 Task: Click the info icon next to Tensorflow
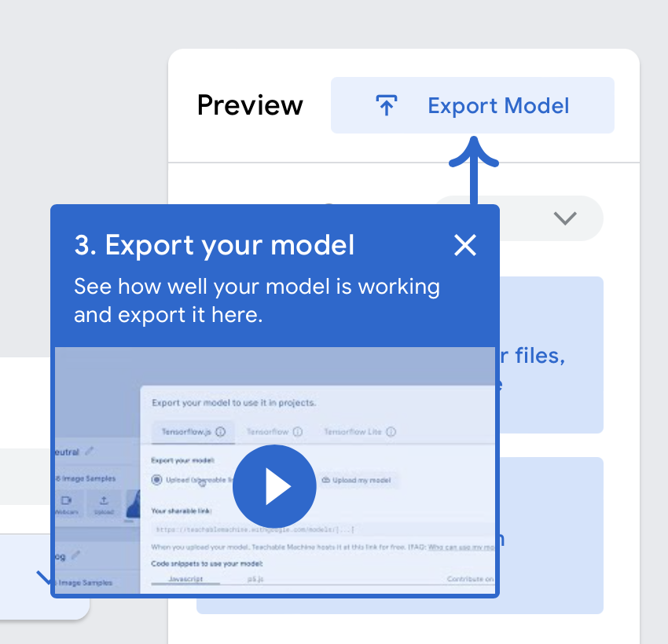click(x=296, y=431)
